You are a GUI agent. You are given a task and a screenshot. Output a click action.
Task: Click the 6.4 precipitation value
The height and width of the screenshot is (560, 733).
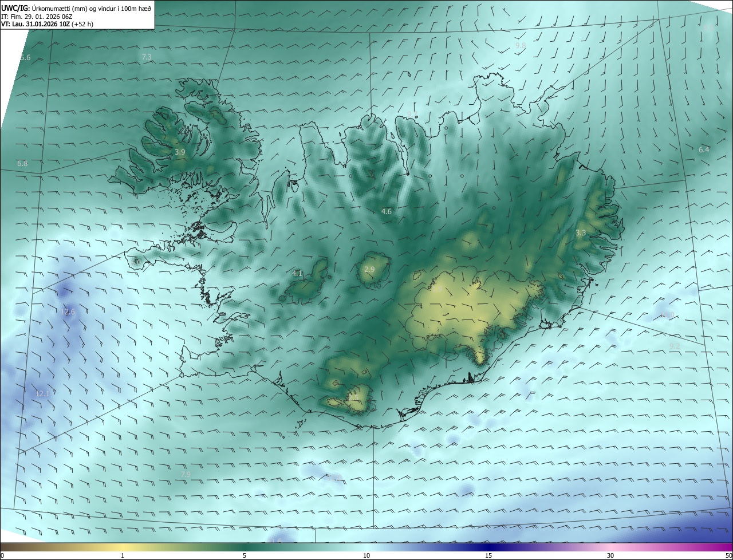(x=704, y=149)
